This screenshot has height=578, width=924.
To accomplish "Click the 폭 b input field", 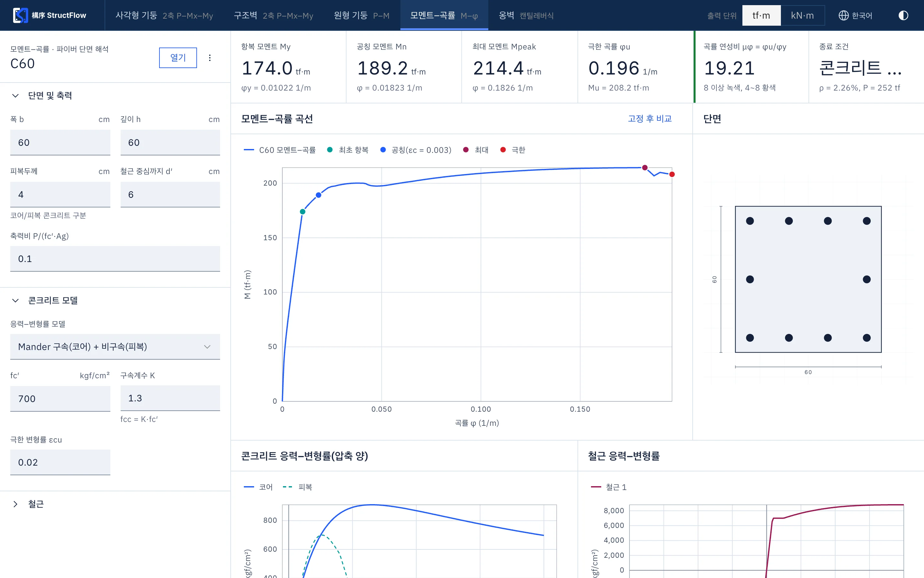I will coord(60,143).
